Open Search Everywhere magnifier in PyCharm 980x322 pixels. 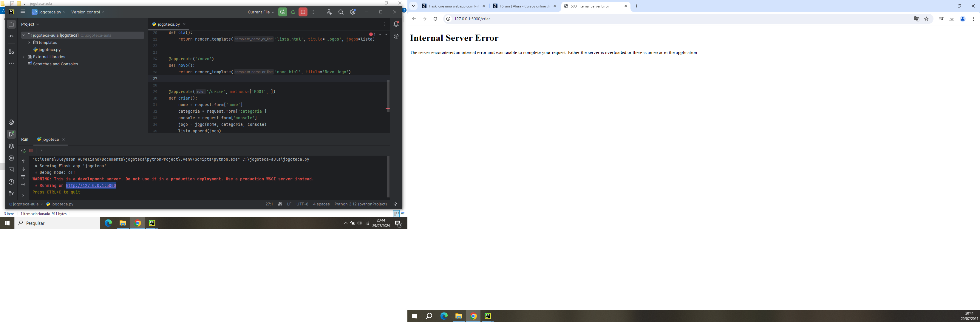click(x=341, y=12)
